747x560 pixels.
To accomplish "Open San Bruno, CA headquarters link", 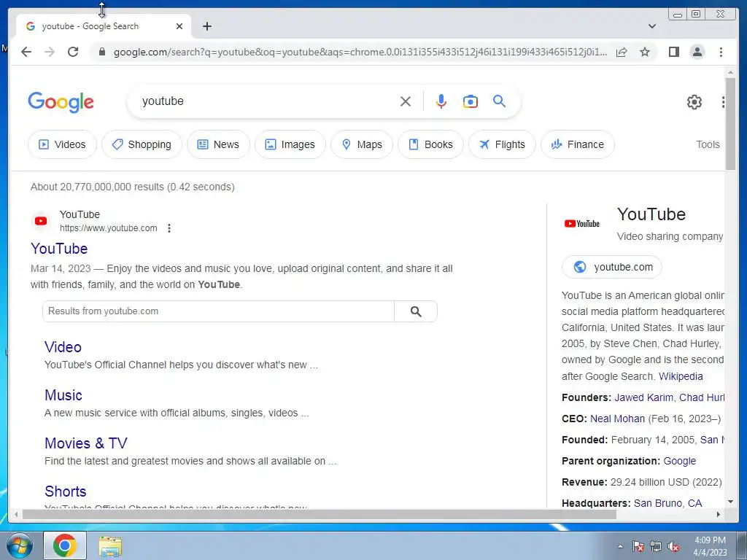I will [x=667, y=503].
